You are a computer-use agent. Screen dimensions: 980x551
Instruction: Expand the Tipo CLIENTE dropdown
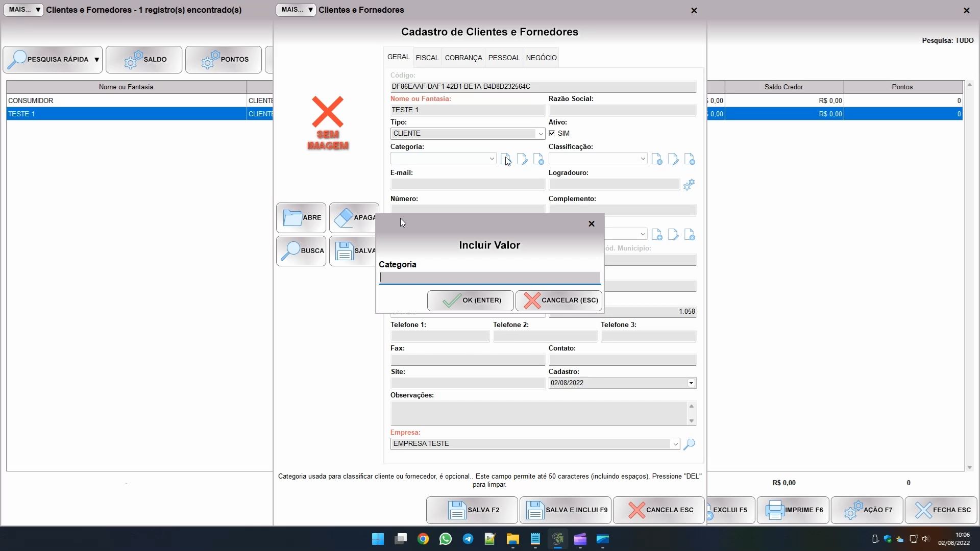click(x=540, y=134)
